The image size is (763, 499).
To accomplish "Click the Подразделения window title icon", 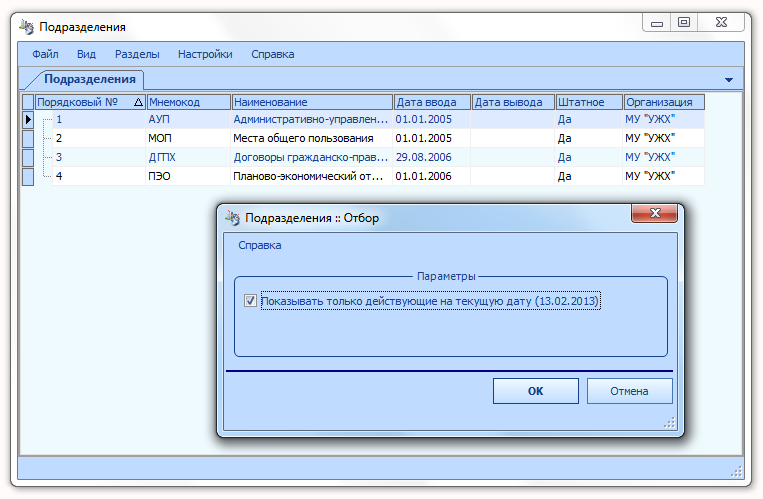I will click(27, 27).
